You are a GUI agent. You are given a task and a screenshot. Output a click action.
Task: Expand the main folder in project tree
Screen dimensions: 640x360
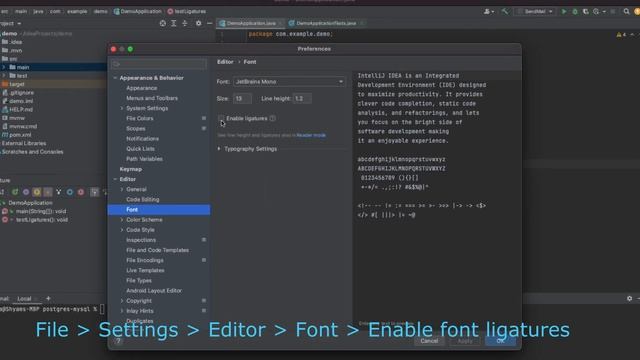4,67
